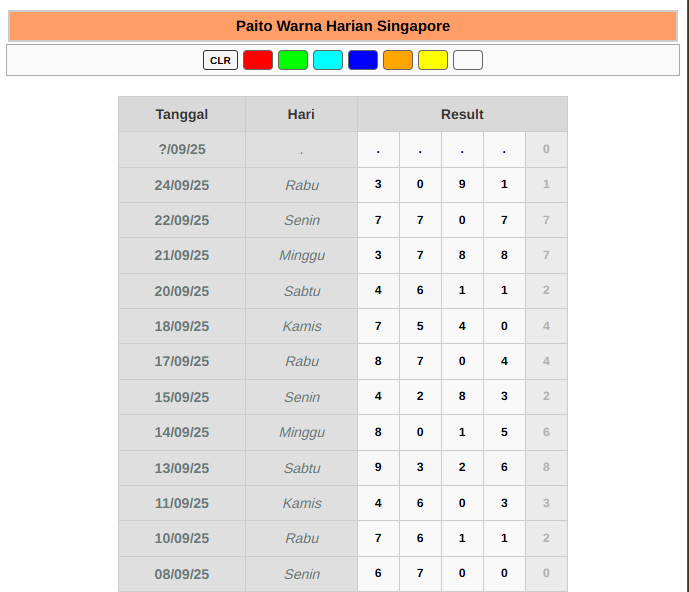
Task: Click the Minggu cell for 21/09/25
Action: click(301, 256)
